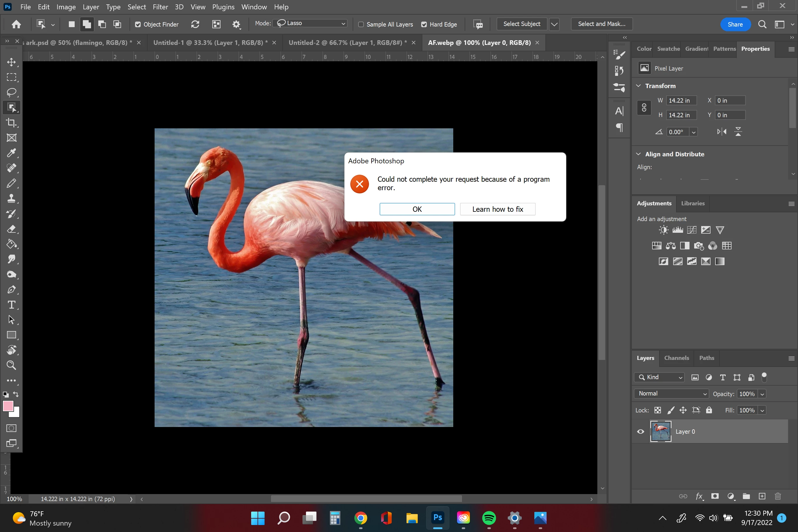This screenshot has height=532, width=798.
Task: Toggle the Hard Edge checkbox
Action: pyautogui.click(x=424, y=24)
